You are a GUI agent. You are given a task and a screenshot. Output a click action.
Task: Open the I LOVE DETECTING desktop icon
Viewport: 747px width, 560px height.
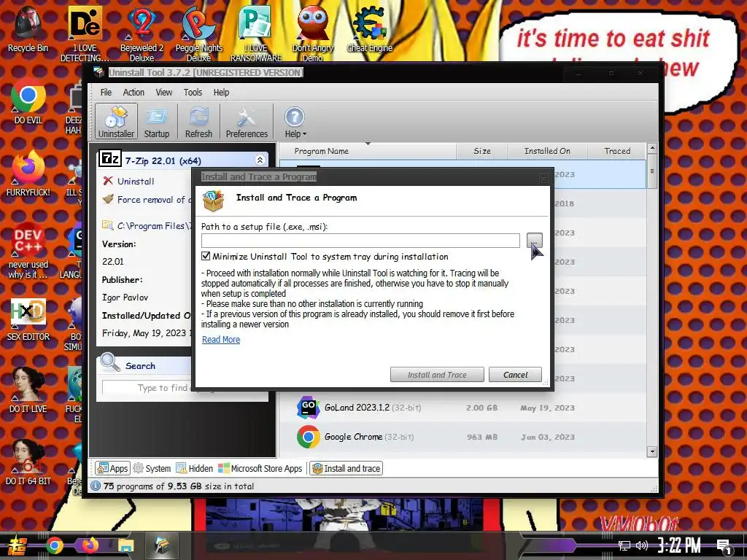tap(85, 34)
